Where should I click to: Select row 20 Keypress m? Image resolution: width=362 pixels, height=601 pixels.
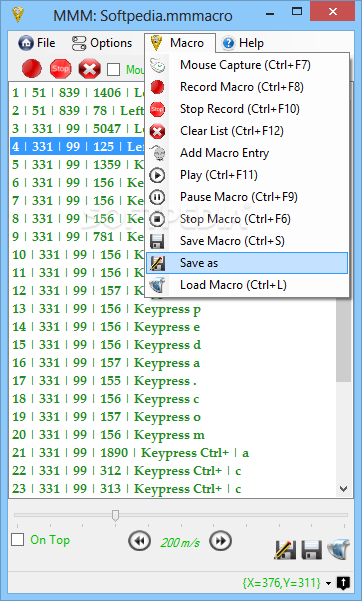click(x=173, y=435)
